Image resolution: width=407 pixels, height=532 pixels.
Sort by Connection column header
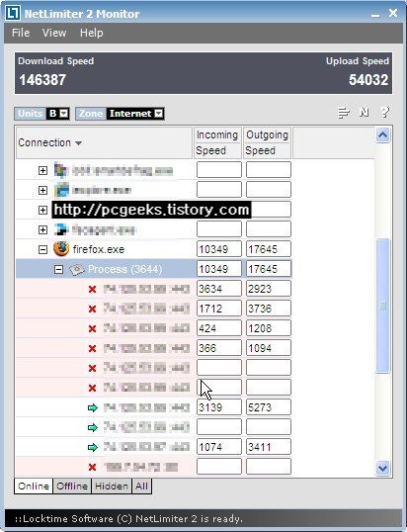(104, 142)
